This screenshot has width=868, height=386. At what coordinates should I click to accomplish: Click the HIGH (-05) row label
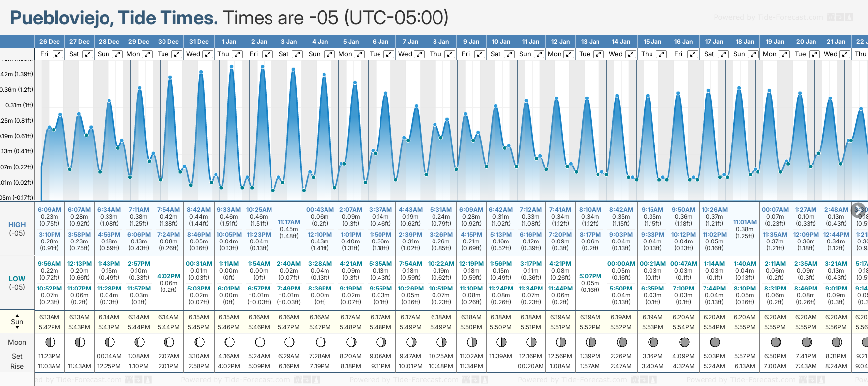17,229
